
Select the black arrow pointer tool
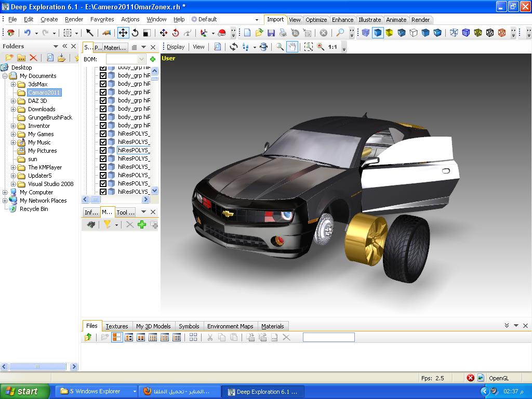click(x=89, y=33)
